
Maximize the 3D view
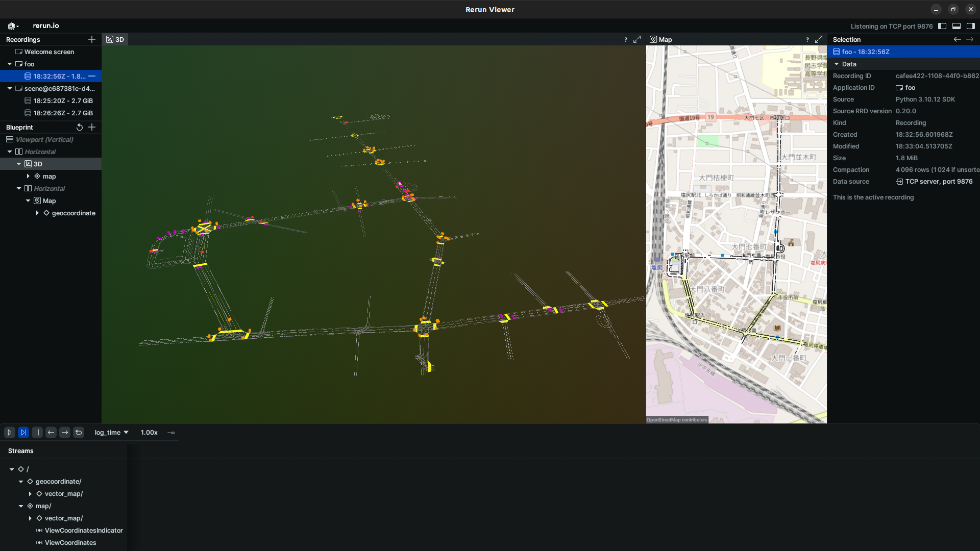pyautogui.click(x=637, y=39)
